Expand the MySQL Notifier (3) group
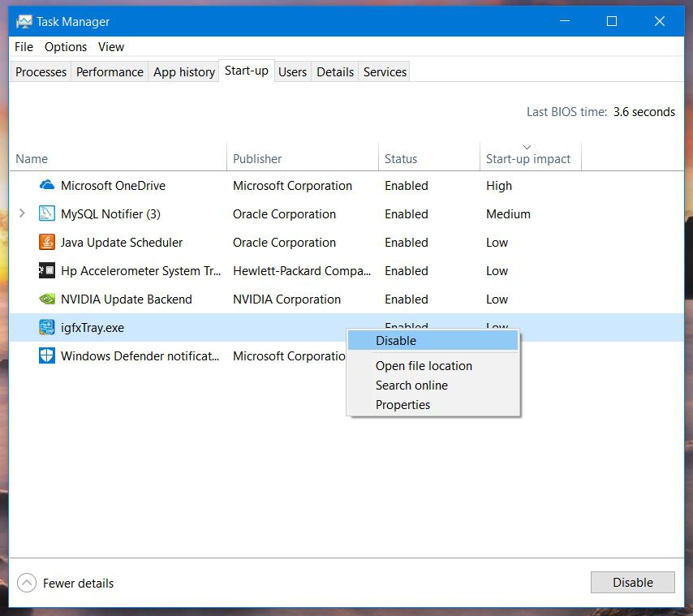 (22, 213)
